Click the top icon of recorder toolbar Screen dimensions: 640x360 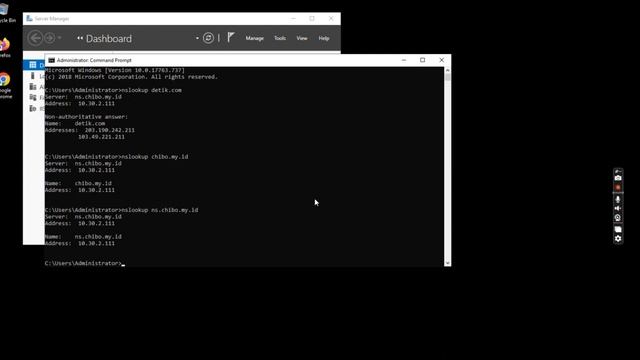click(x=618, y=171)
